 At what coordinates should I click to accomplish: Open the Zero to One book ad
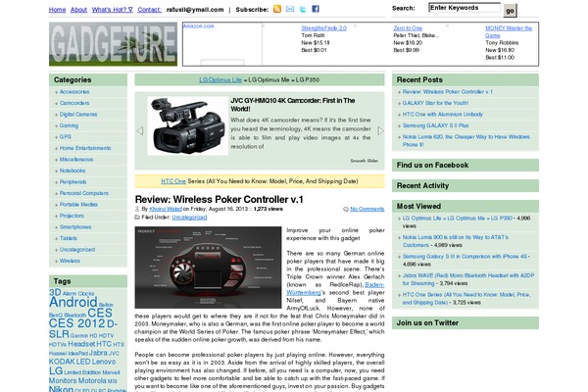[x=408, y=28]
